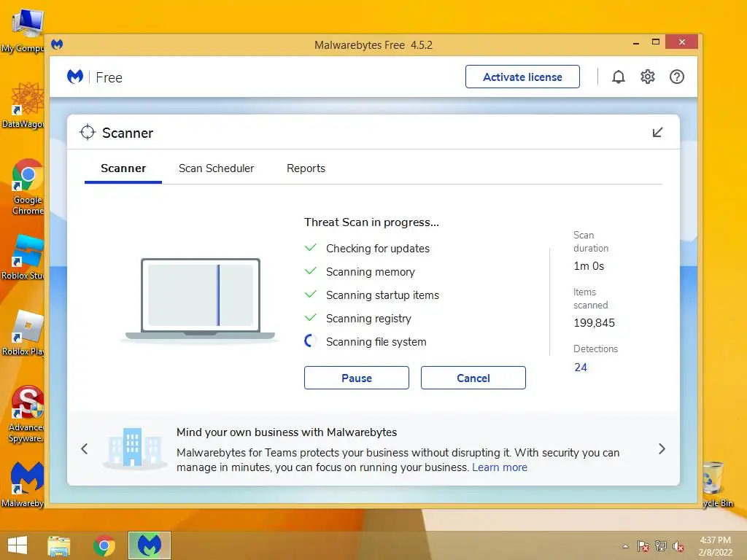Click the Scanning registry checkmark
Viewport: 747px width, 560px height.
click(x=310, y=318)
